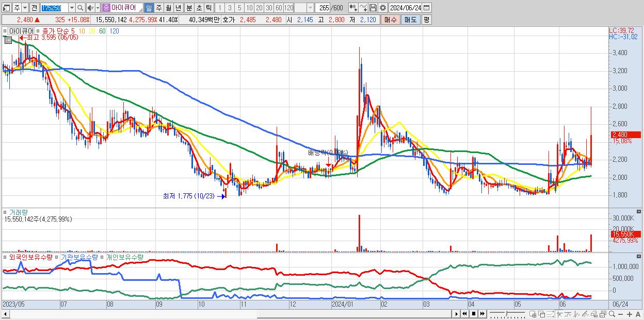Image resolution: width=644 pixels, height=320 pixels.
Task: Click the save chart floppy disk icon
Action: click(373, 8)
